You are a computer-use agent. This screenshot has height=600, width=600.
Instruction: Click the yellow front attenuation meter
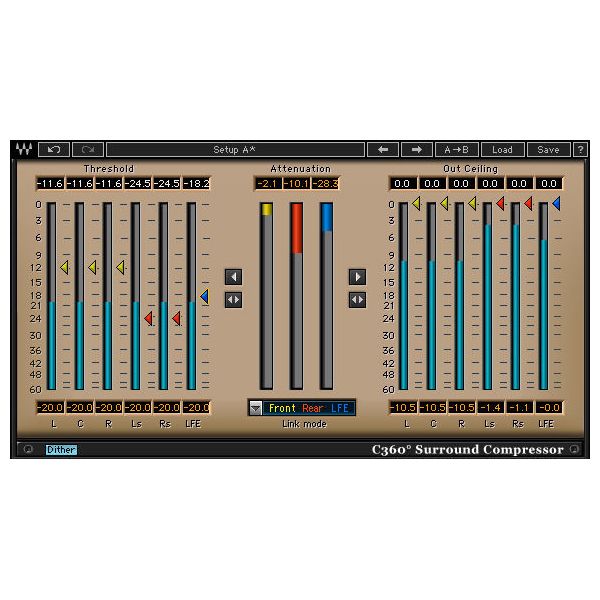(267, 296)
